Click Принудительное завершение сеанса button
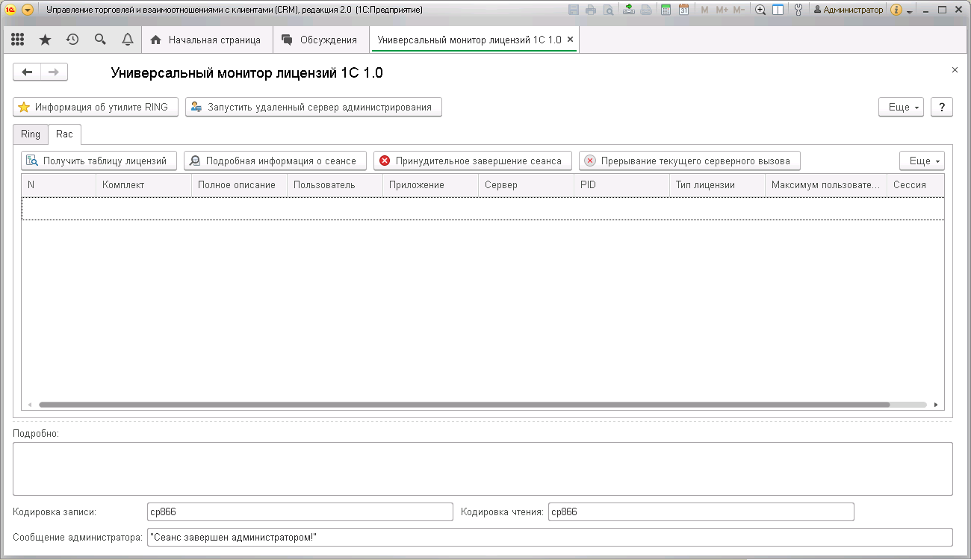Screen dimensions: 971x560 (x=473, y=161)
